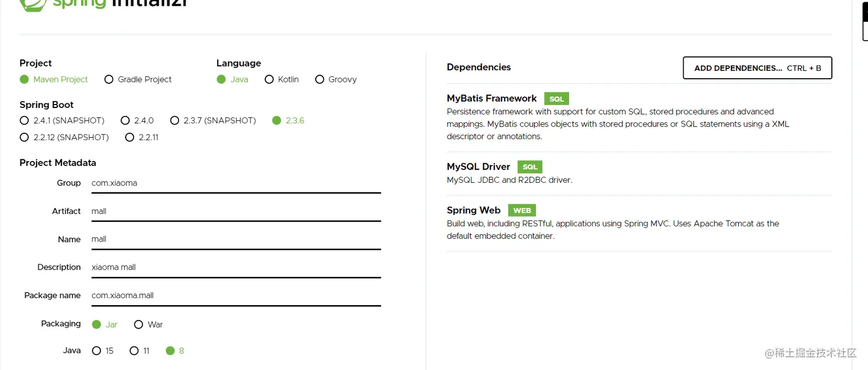Select Spring Boot version 2.4.0
The width and height of the screenshot is (868, 370).
tap(125, 121)
